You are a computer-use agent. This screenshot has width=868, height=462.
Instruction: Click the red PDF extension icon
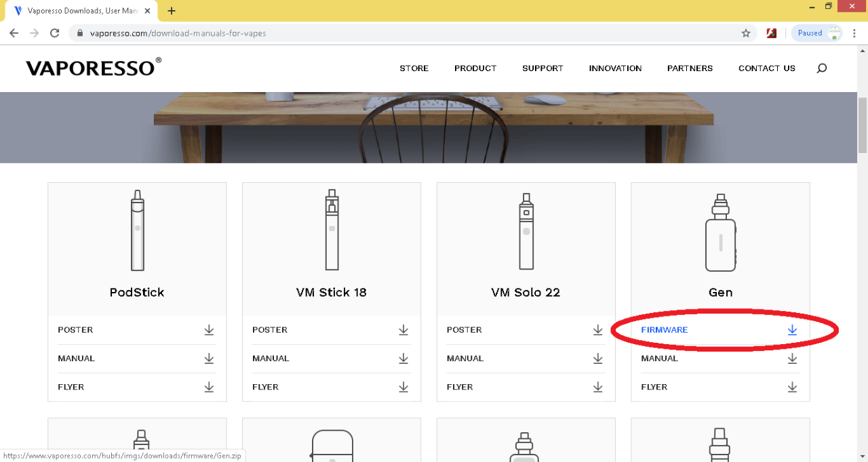click(771, 33)
